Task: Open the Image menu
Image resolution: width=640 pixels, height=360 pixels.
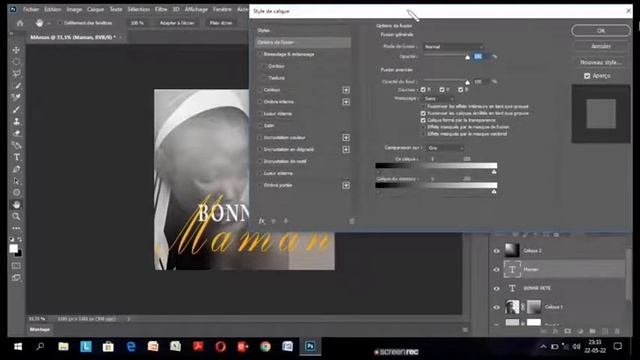Action: click(x=74, y=9)
